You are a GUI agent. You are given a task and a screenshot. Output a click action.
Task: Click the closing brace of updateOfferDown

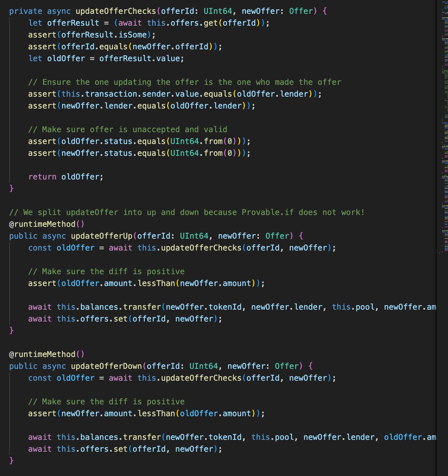[11, 460]
